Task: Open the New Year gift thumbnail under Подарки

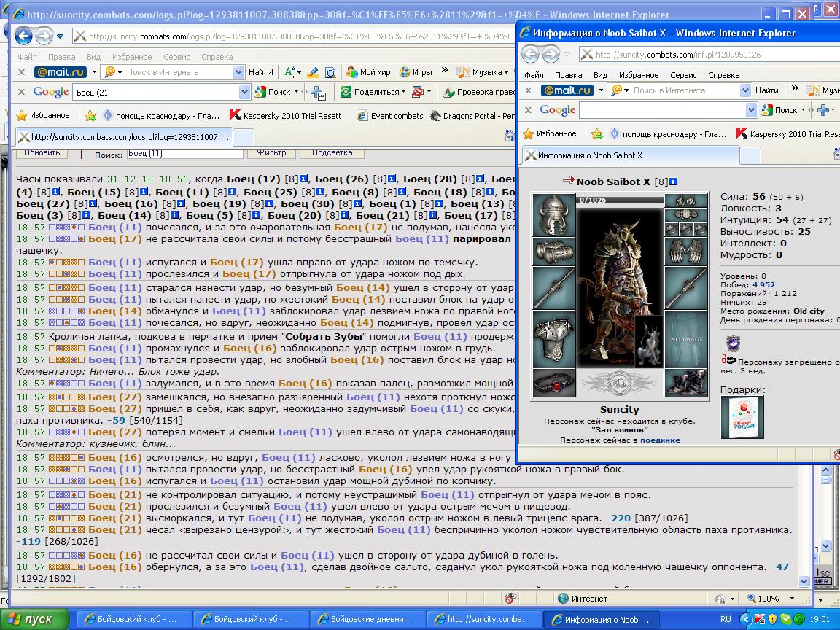Action: click(742, 417)
